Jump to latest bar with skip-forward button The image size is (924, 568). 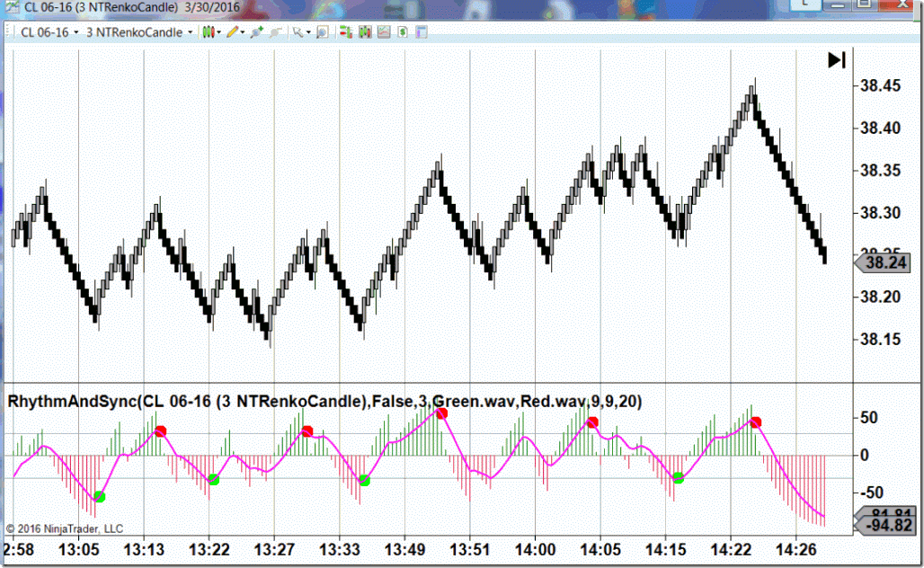(x=837, y=60)
